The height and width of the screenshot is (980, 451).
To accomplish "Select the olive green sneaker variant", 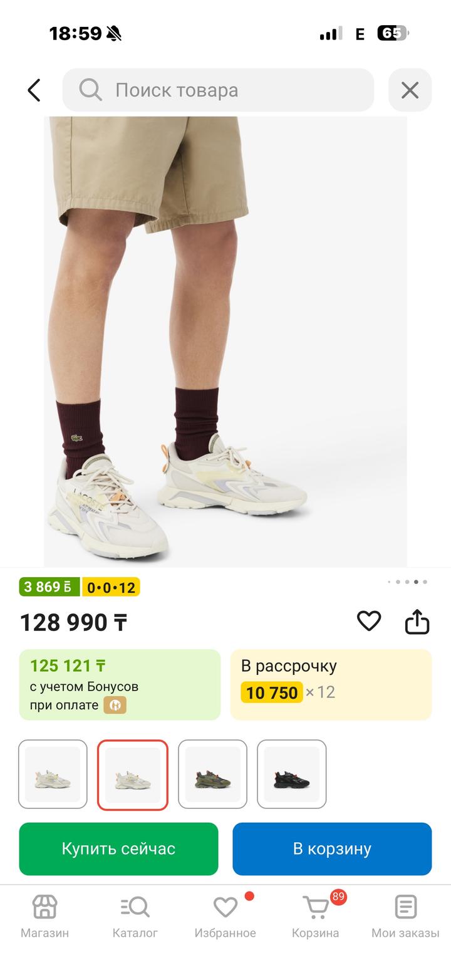I will [x=213, y=774].
